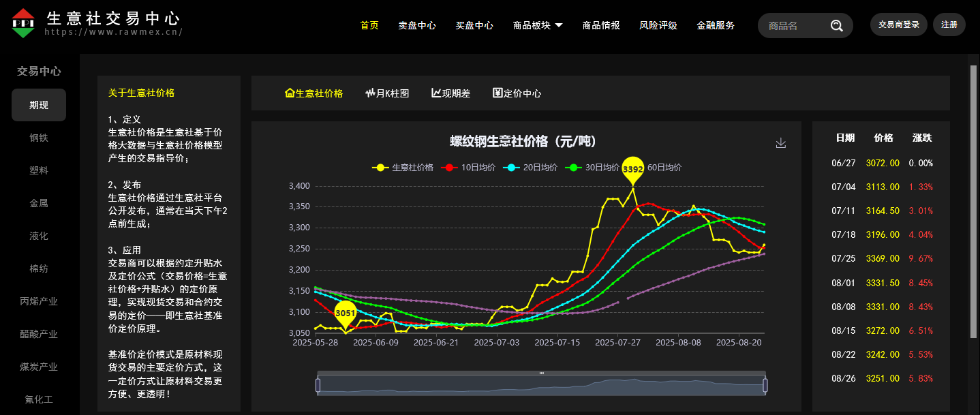Switch to the 现期差 tab

pyautogui.click(x=450, y=93)
